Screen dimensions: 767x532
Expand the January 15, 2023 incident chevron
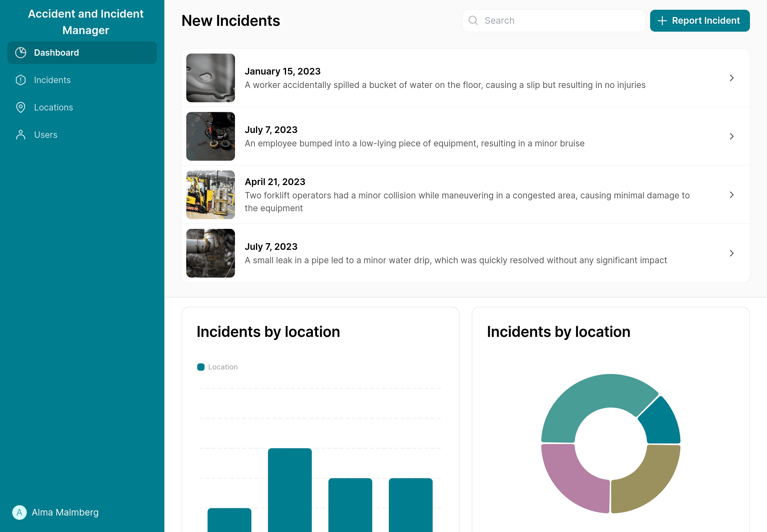(732, 78)
